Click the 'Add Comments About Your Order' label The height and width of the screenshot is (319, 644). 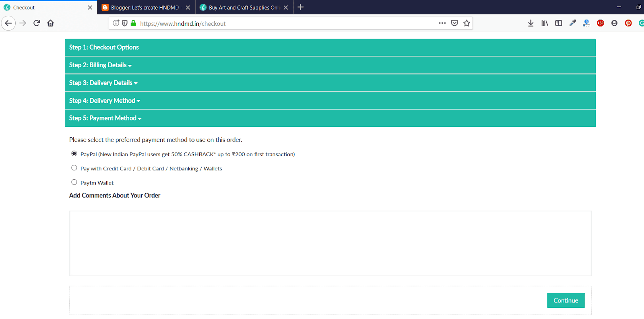click(115, 195)
